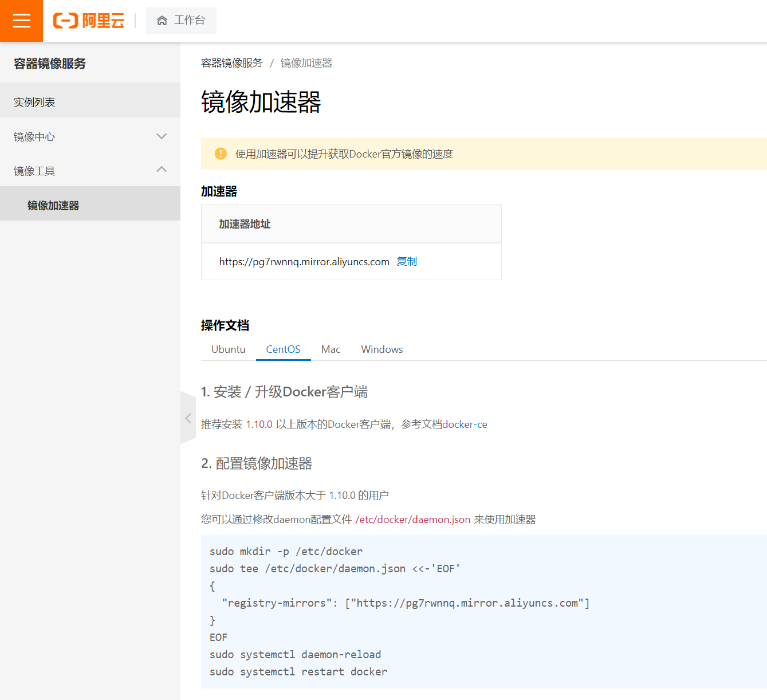Click the 'sudo tee /etc/docker/daemon.json' code line
The image size is (767, 700).
pyautogui.click(x=335, y=569)
